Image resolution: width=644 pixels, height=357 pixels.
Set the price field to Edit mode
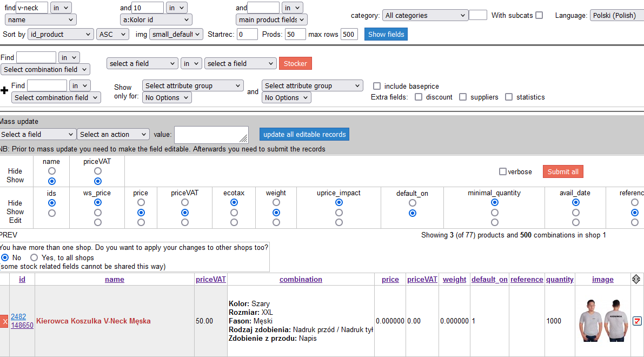coord(141,222)
